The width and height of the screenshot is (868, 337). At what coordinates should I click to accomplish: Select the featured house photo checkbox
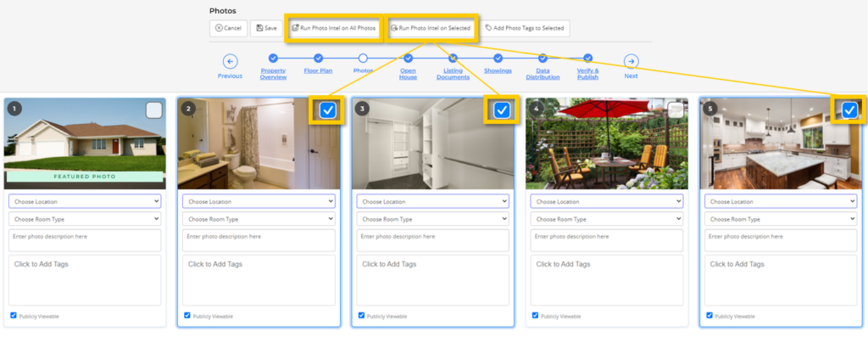(154, 111)
